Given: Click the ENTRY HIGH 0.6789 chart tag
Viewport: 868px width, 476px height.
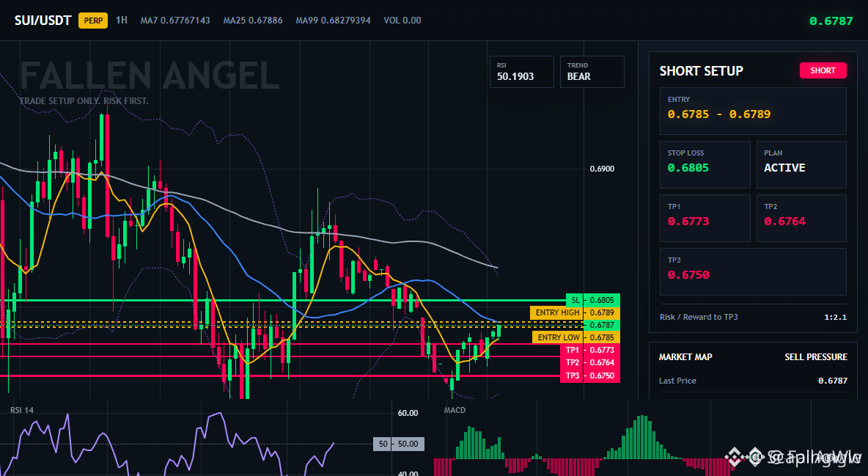Looking at the screenshot, I should click(x=575, y=313).
